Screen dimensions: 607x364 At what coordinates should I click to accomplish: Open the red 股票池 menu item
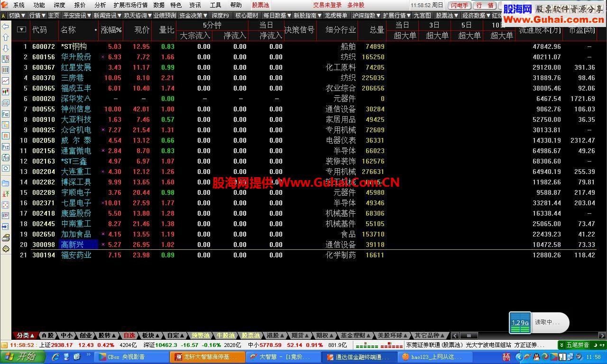[260, 5]
